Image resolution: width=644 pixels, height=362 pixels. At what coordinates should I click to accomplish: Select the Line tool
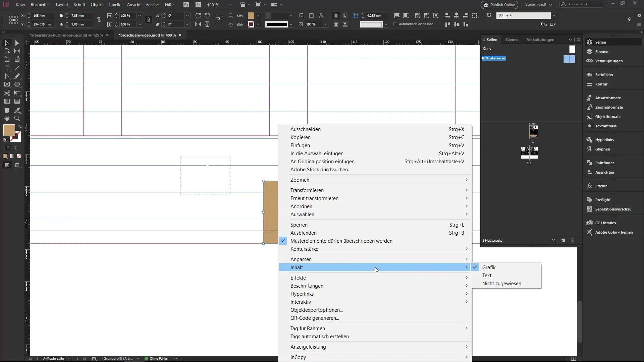17,68
